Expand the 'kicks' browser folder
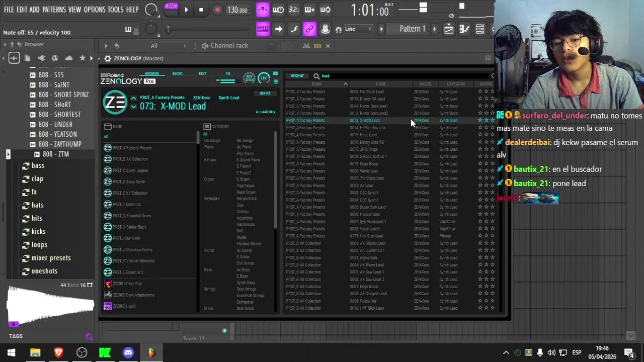The width and height of the screenshot is (644, 362). coord(38,231)
